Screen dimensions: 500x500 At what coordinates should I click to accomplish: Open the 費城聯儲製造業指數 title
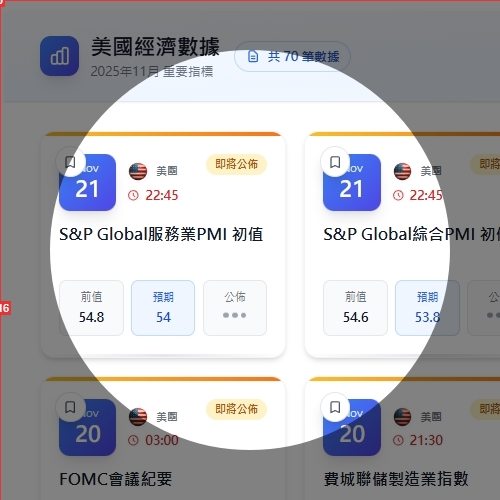(x=396, y=479)
